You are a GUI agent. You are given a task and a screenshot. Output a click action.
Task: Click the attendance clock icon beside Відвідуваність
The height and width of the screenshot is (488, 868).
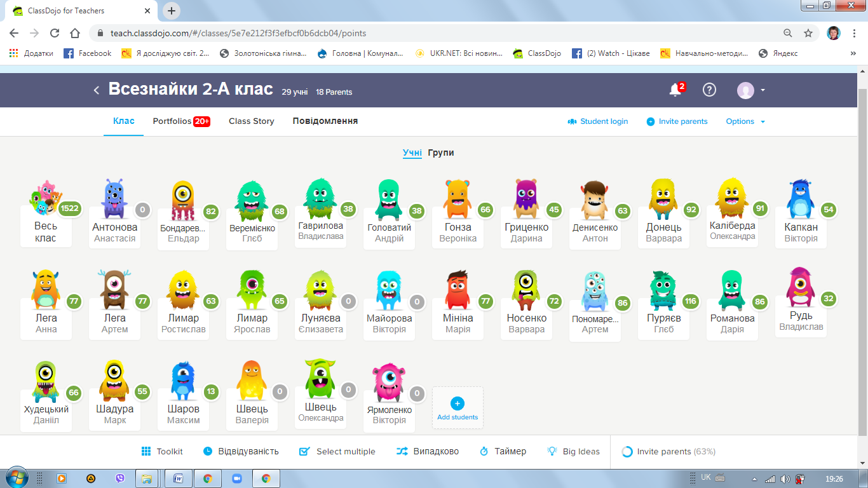tap(208, 451)
